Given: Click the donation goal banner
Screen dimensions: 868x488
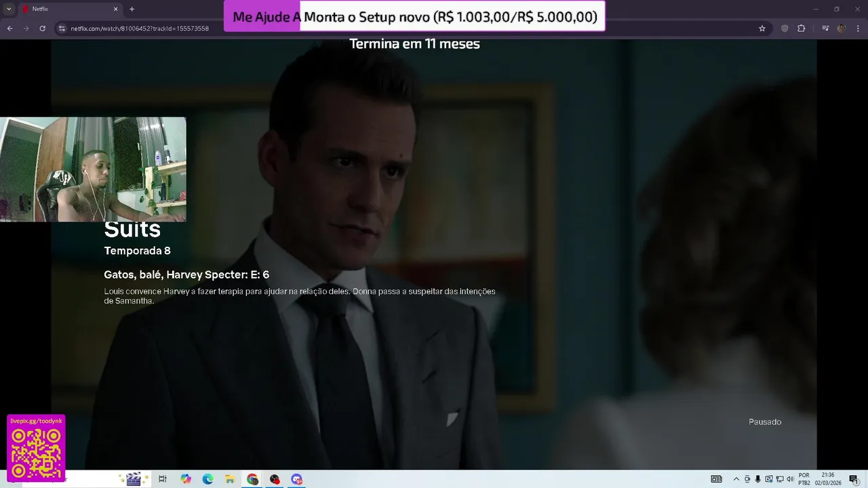Looking at the screenshot, I should 414,16.
